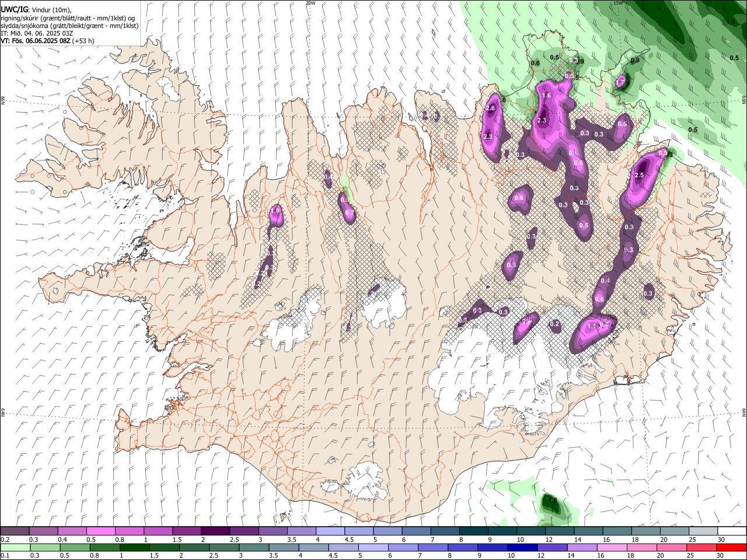This screenshot has height=560, width=747.
Task: Click the '0.2' label in the upper legend
Action: click(5, 540)
